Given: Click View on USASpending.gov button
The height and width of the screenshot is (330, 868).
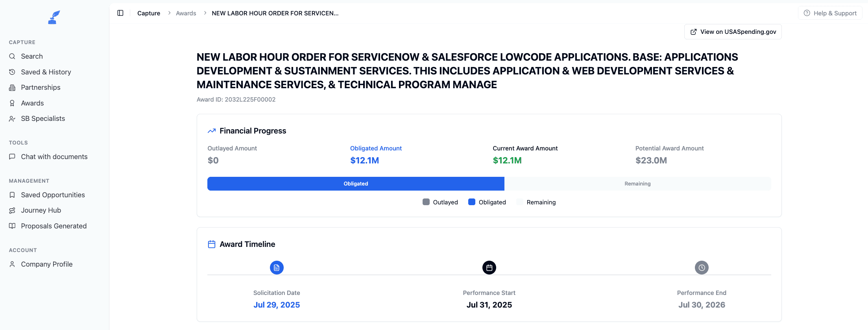Looking at the screenshot, I should (733, 32).
